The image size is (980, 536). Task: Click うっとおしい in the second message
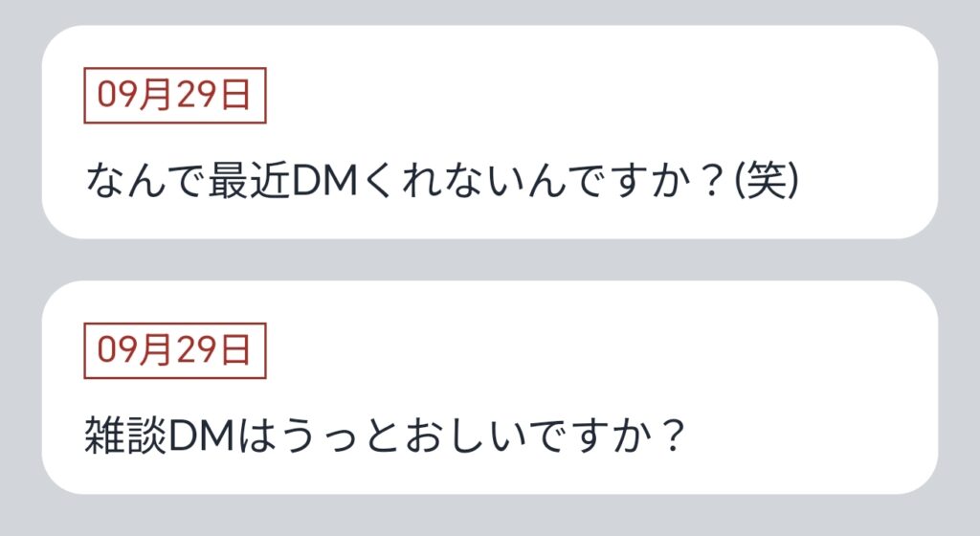[x=383, y=436]
